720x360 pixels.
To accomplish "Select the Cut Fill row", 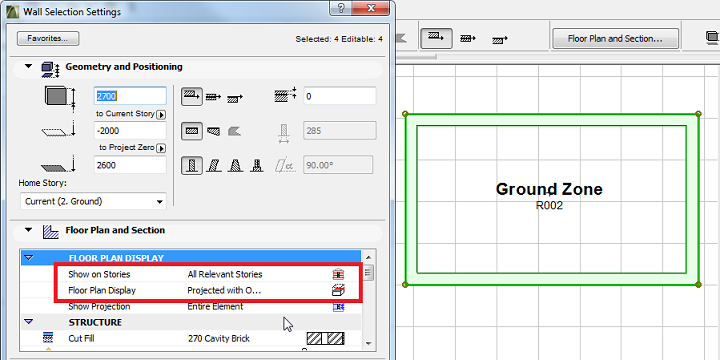I will (191, 338).
